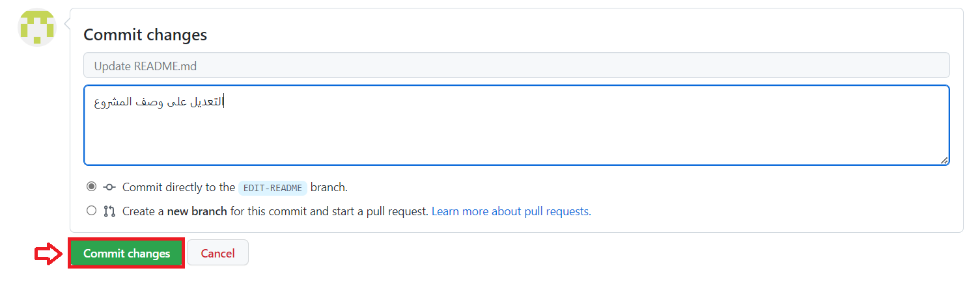
Task: Focus the Update README.md title field
Action: pyautogui.click(x=516, y=66)
